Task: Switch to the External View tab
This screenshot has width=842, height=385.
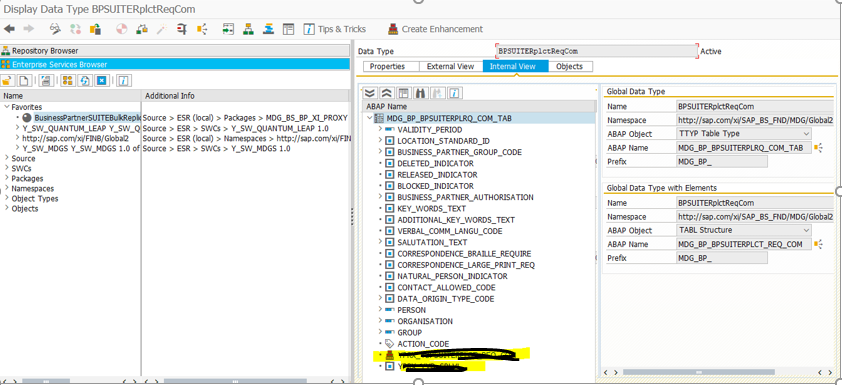Action: [451, 67]
